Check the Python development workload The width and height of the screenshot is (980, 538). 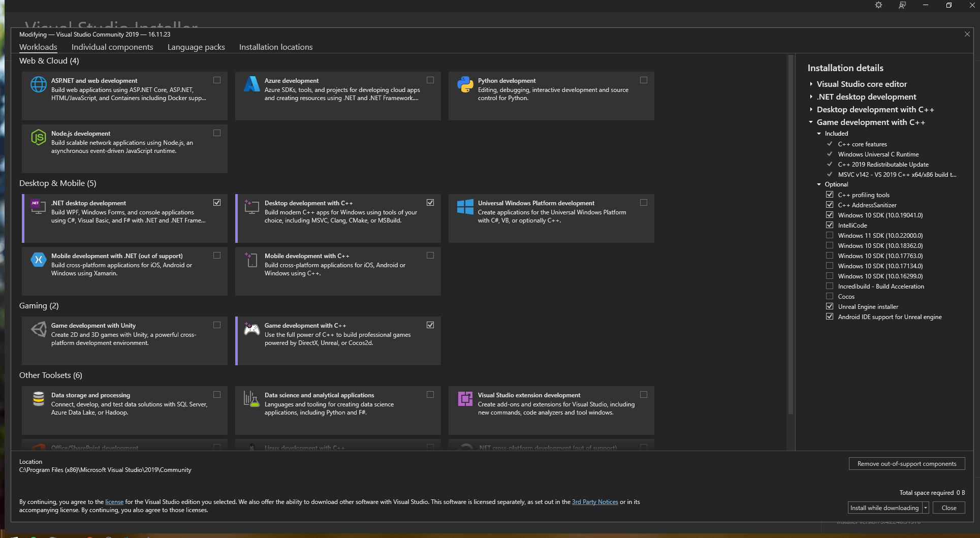pos(644,80)
